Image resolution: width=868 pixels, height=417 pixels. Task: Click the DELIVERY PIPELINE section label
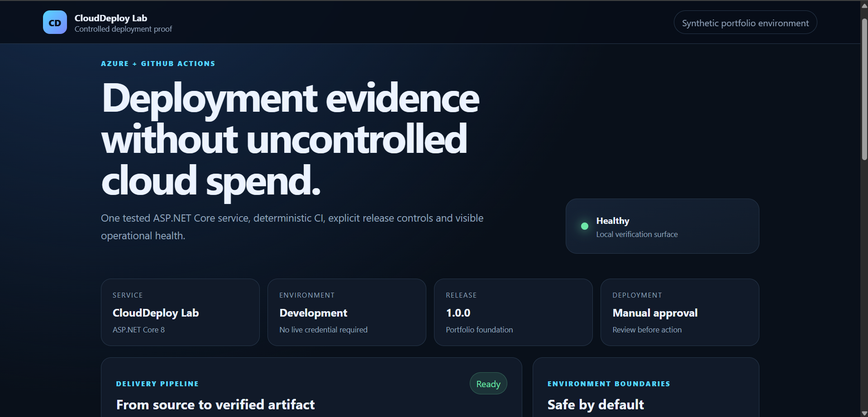(x=157, y=384)
